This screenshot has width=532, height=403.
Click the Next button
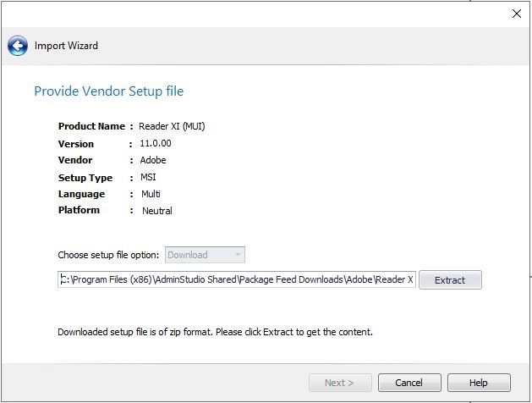click(339, 383)
